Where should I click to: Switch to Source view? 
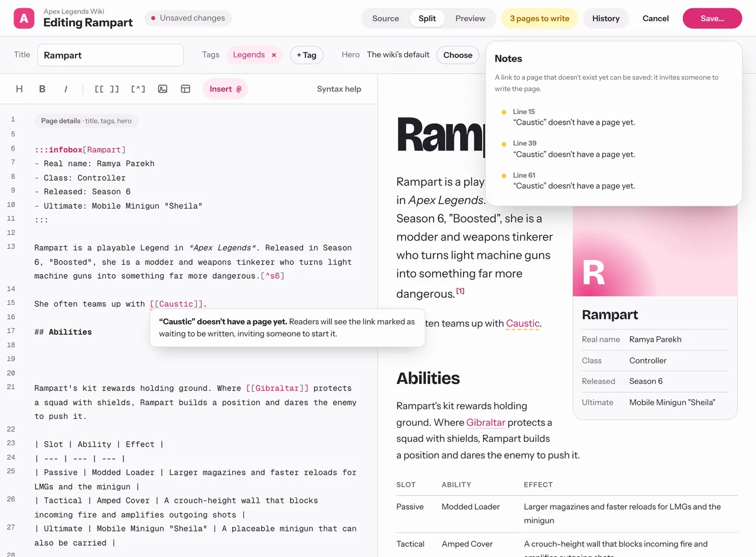pyautogui.click(x=386, y=18)
